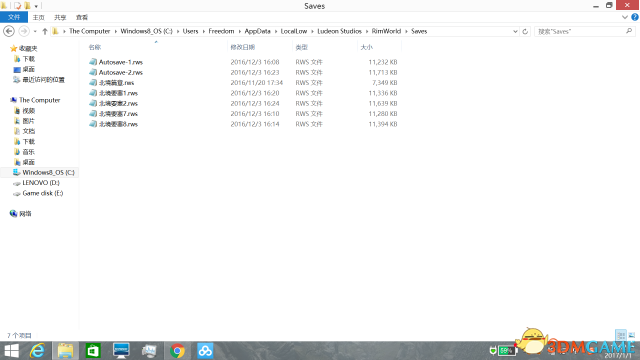Open Chrome from the taskbar

[x=177, y=351]
